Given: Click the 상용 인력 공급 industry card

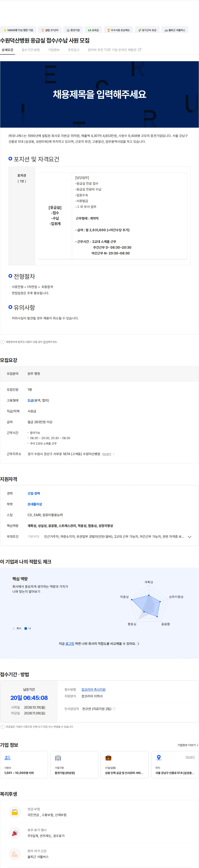Looking at the screenshot, I should click(x=125, y=764).
